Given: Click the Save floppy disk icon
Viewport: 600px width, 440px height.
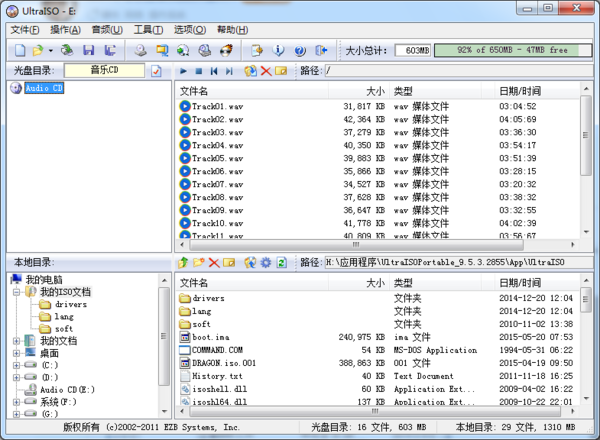Looking at the screenshot, I should tap(89, 50).
